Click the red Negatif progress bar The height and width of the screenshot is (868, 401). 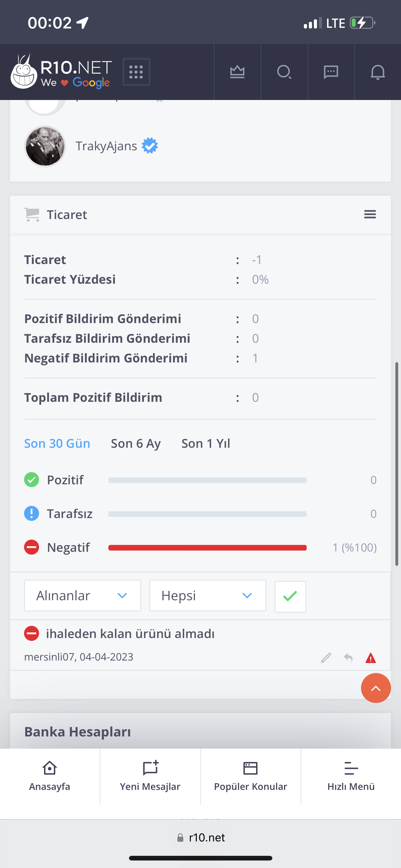click(x=207, y=547)
